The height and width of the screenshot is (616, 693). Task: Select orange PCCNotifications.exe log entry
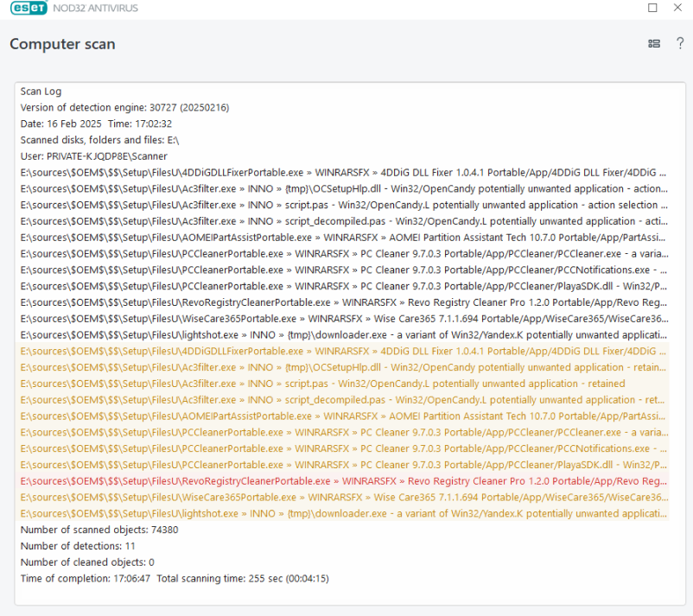click(344, 448)
